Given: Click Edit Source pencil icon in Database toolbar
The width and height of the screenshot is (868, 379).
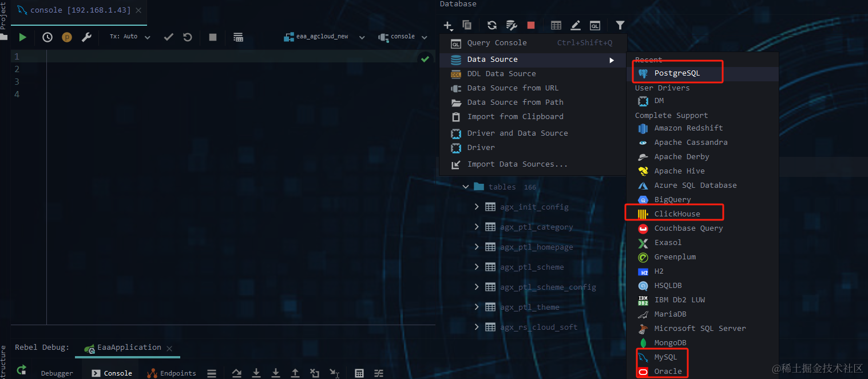Looking at the screenshot, I should 576,25.
